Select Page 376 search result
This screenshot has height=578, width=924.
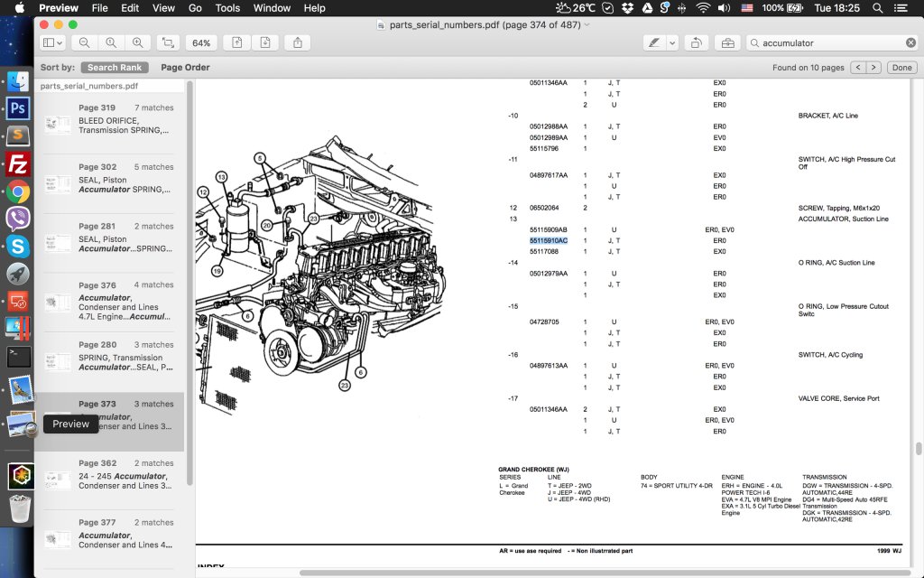109,303
